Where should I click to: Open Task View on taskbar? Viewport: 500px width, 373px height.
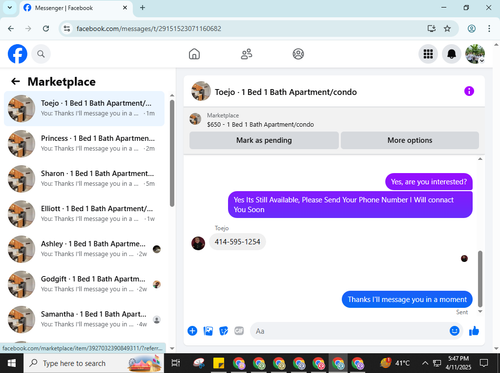[x=175, y=363]
